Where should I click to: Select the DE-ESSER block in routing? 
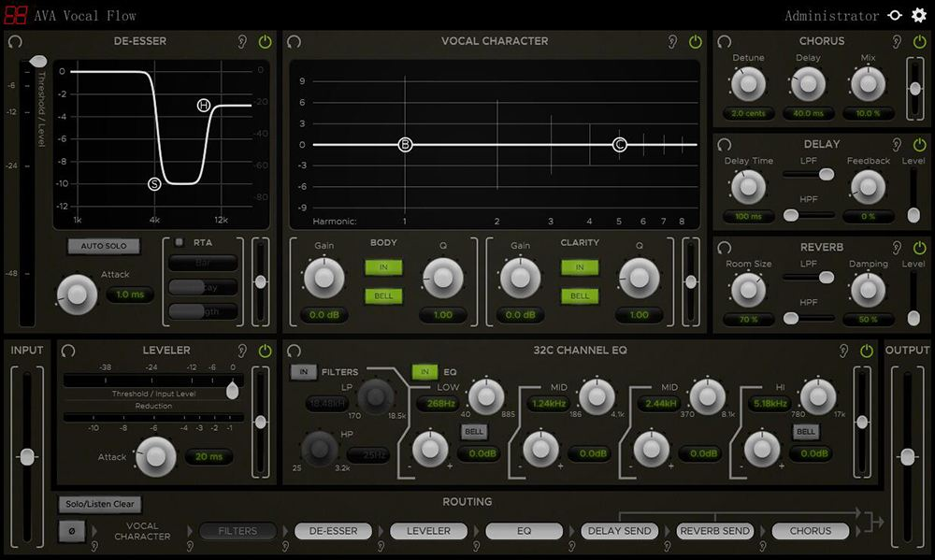coord(334,531)
